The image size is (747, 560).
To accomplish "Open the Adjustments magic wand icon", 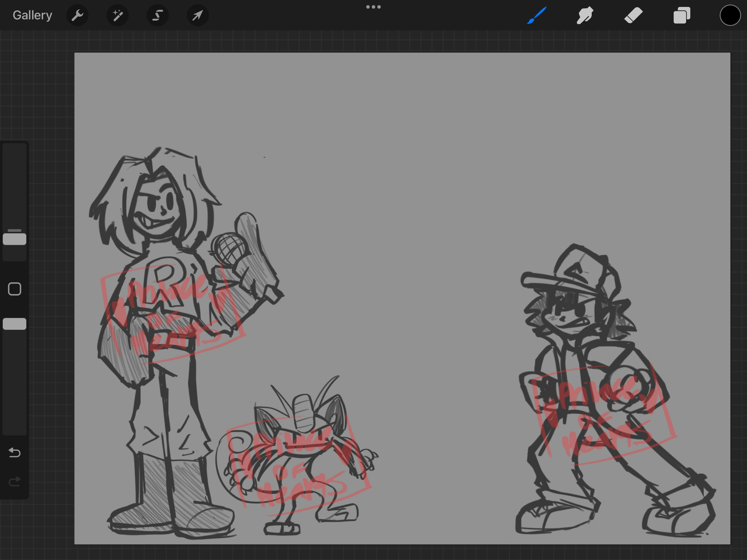I will pyautogui.click(x=118, y=15).
